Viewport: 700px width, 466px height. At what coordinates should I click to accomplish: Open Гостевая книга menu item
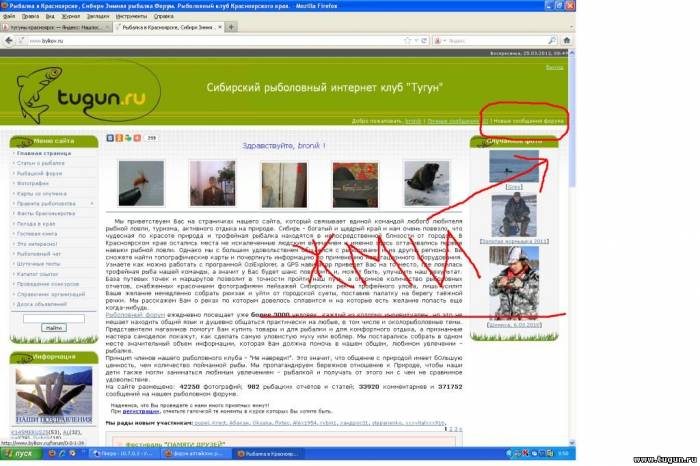pos(37,234)
